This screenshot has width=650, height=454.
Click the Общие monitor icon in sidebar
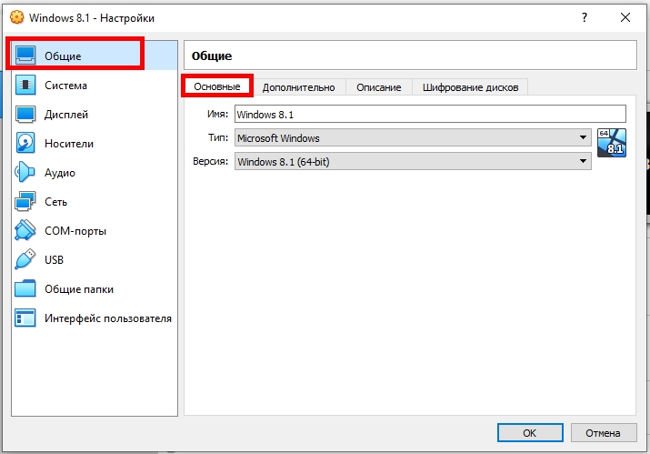pyautogui.click(x=25, y=56)
